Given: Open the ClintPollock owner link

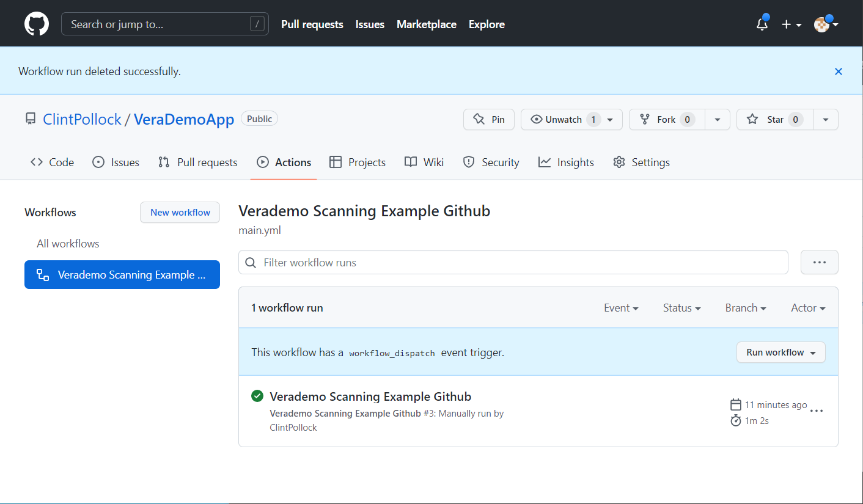Looking at the screenshot, I should coord(82,119).
